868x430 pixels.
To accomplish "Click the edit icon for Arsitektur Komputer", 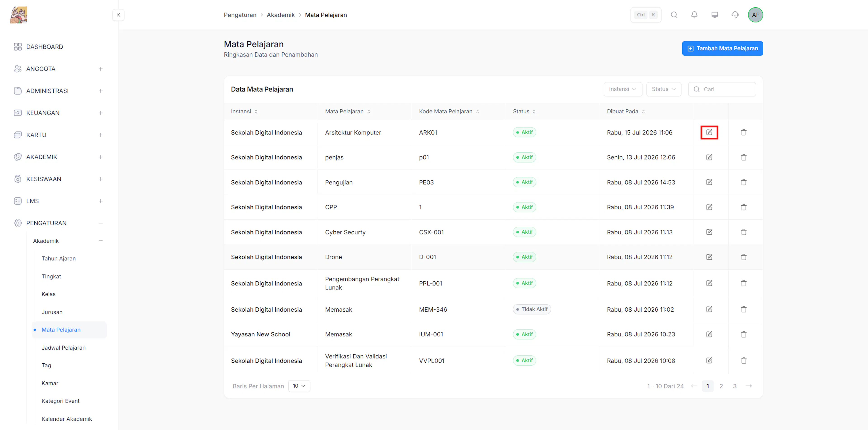I will [x=709, y=132].
